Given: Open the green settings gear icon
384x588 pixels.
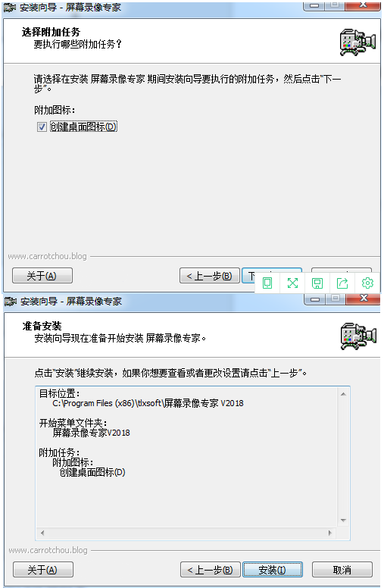Looking at the screenshot, I should click(x=367, y=283).
